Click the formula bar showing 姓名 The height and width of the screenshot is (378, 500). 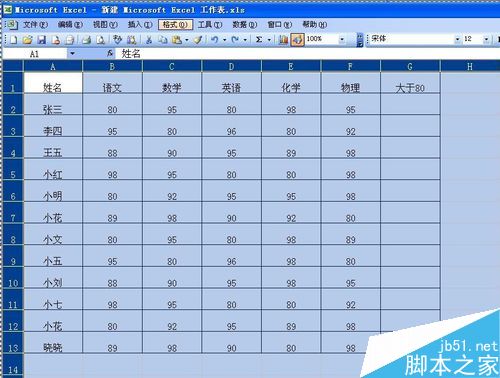click(x=307, y=53)
